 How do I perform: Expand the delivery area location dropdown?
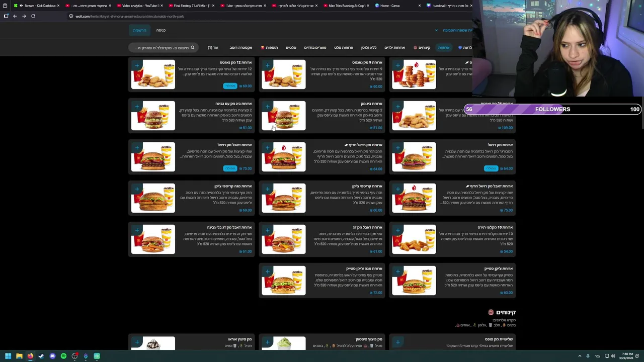point(436,30)
